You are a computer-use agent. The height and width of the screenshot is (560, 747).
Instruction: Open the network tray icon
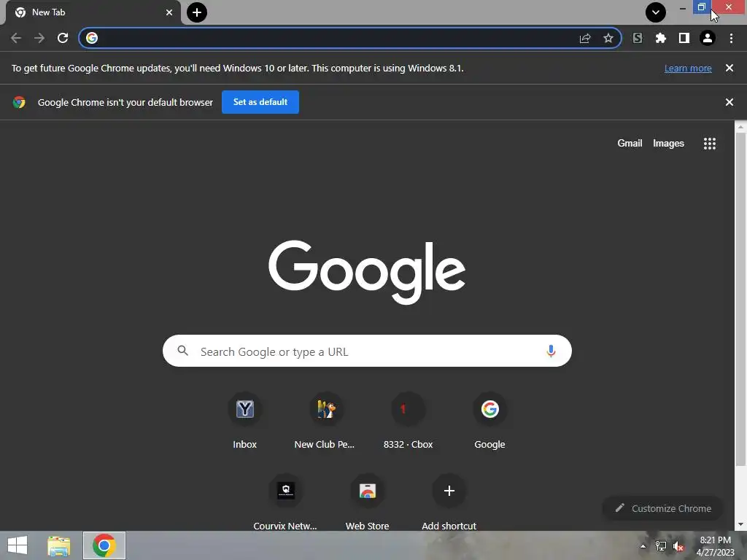(x=661, y=546)
